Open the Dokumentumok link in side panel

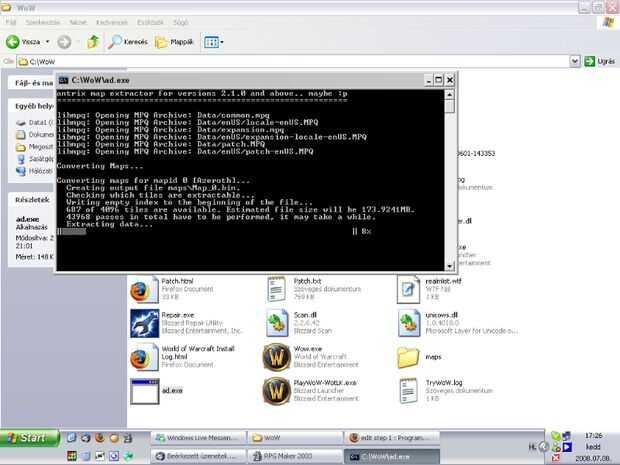(x=35, y=134)
